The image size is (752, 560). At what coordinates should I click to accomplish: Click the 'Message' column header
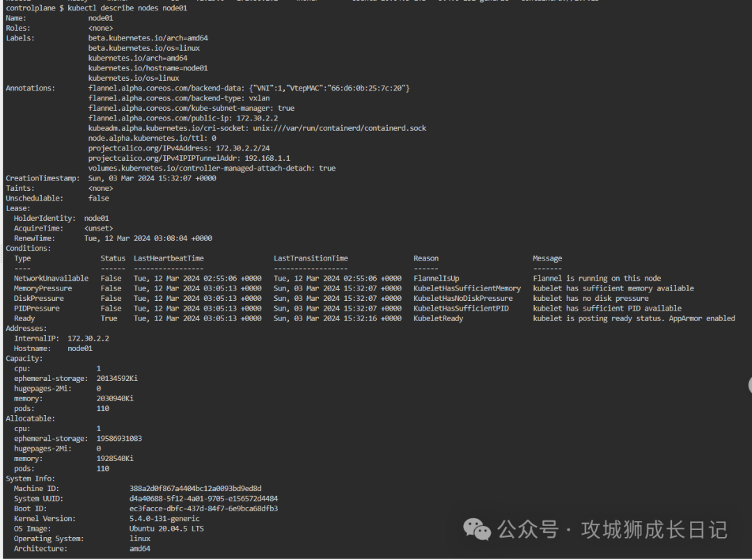(x=547, y=258)
